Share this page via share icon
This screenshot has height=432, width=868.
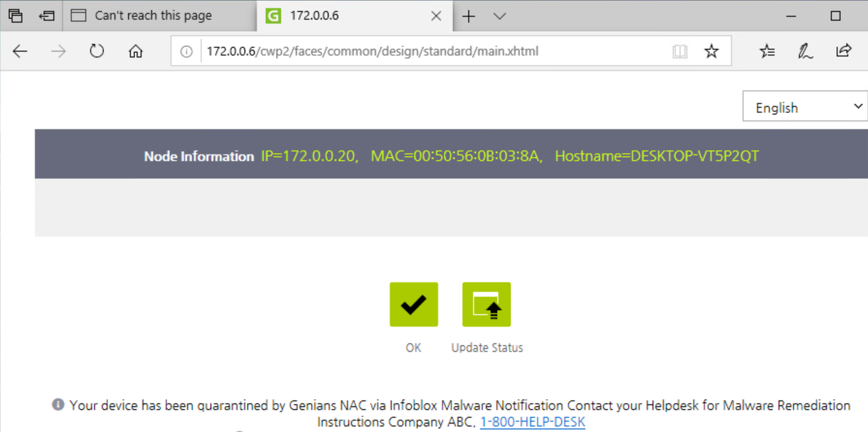(843, 52)
